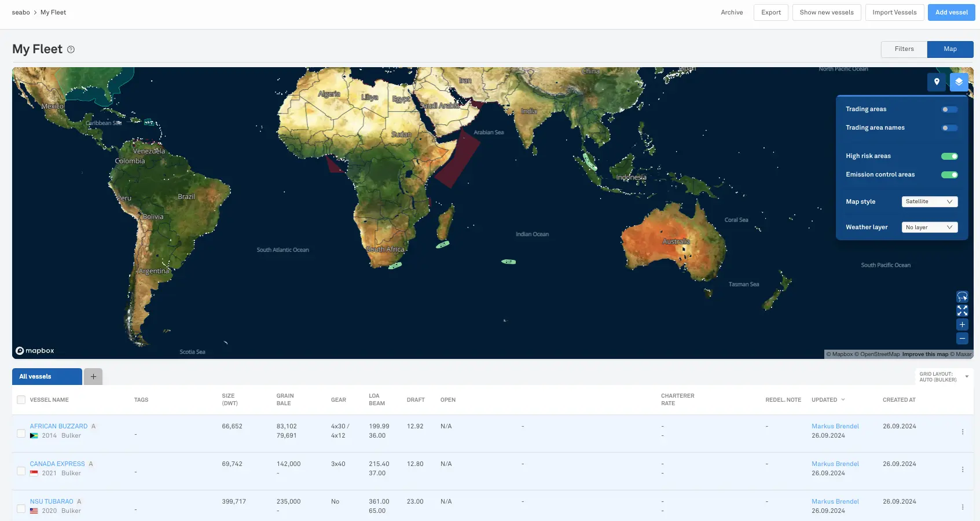This screenshot has height=521, width=980.
Task: Open the Map style dropdown
Action: (929, 201)
